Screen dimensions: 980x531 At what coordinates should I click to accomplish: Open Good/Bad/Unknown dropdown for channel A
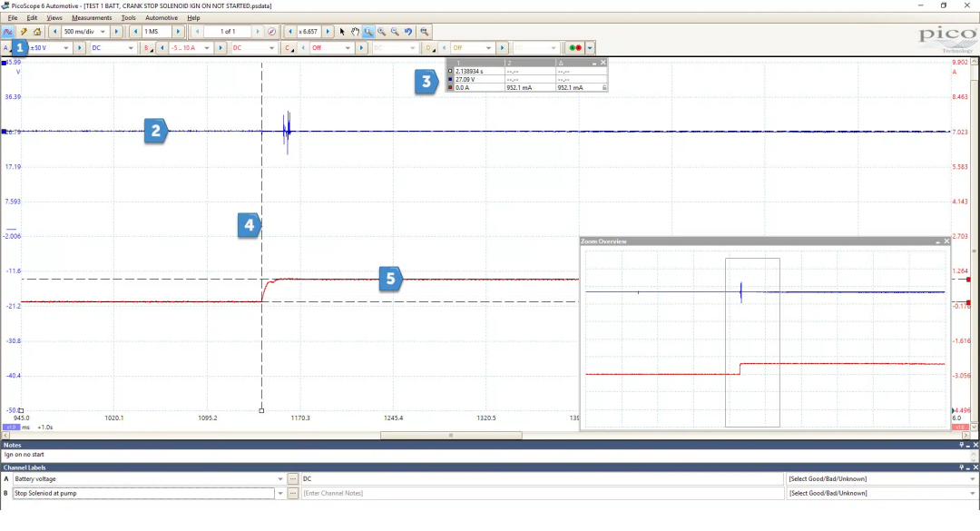(x=881, y=479)
